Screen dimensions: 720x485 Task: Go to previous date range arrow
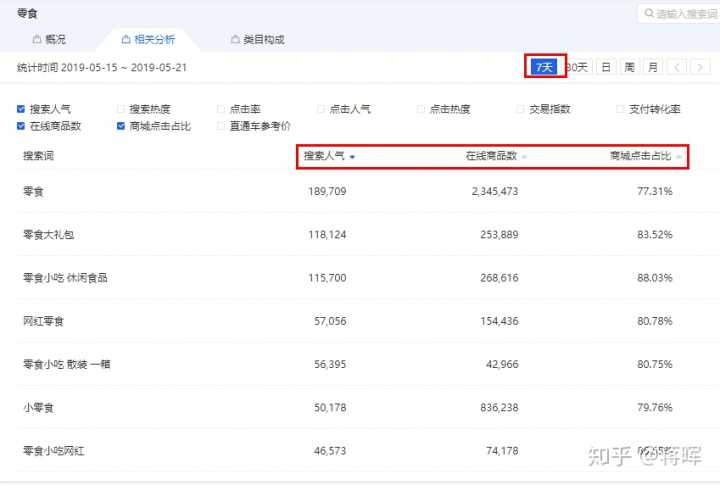(677, 67)
